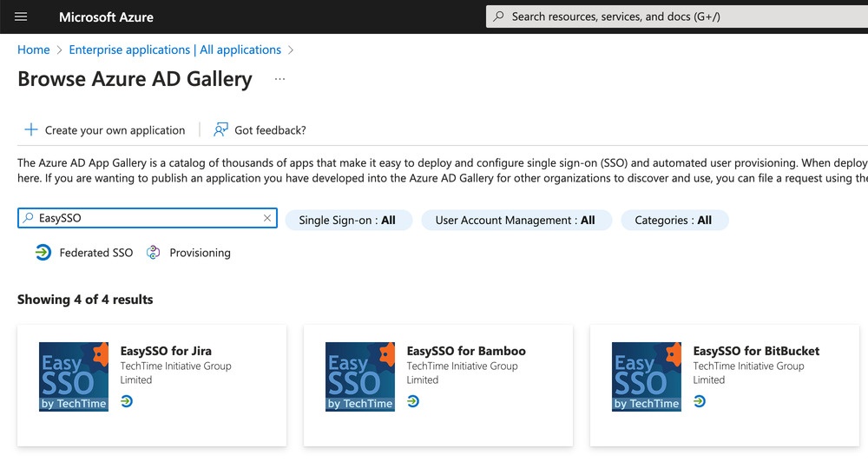Focus the search resources, services, and docs field

tap(676, 16)
